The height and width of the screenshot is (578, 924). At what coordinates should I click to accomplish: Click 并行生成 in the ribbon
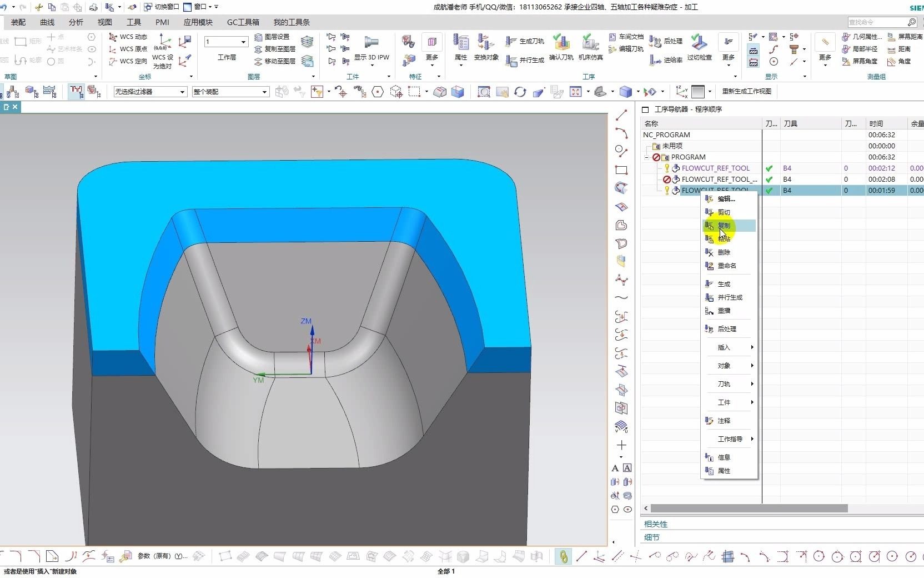525,60
